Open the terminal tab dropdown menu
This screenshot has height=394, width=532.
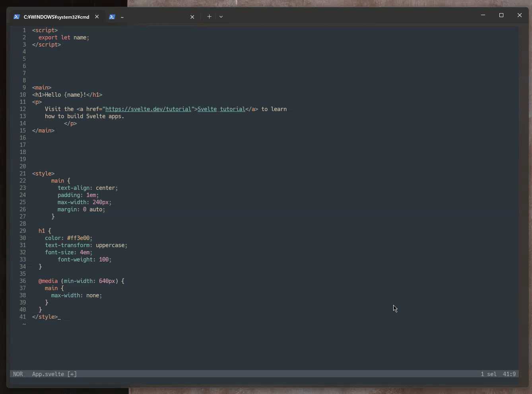[x=221, y=17]
